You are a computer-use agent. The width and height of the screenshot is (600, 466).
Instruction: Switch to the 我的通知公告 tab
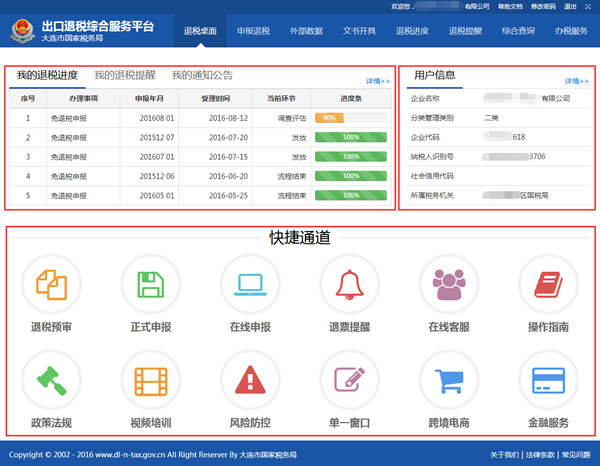[202, 75]
